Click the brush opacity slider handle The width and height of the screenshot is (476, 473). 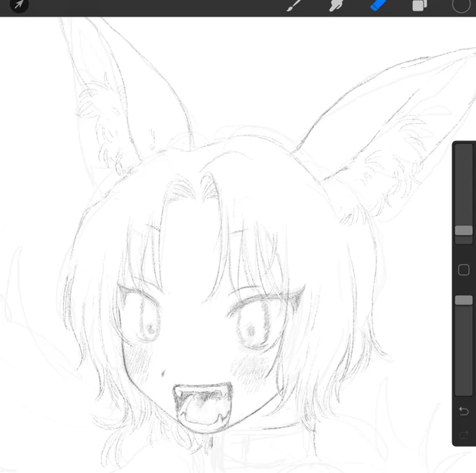(463, 299)
